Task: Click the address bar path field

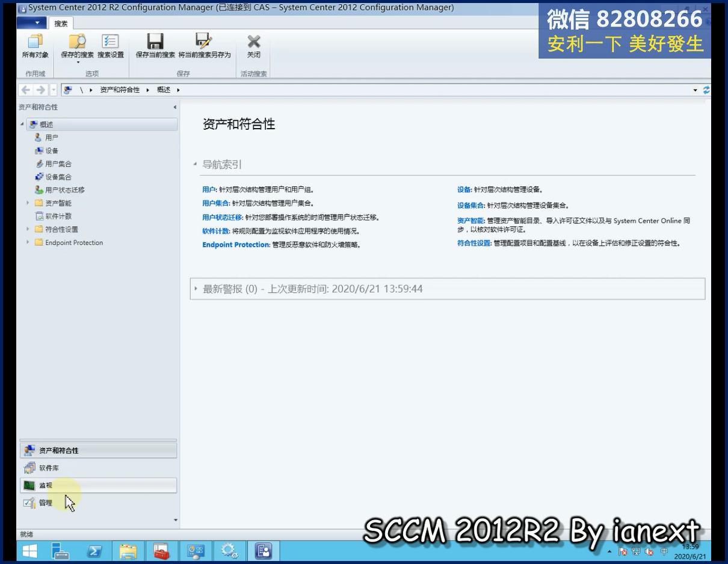Action: point(381,90)
